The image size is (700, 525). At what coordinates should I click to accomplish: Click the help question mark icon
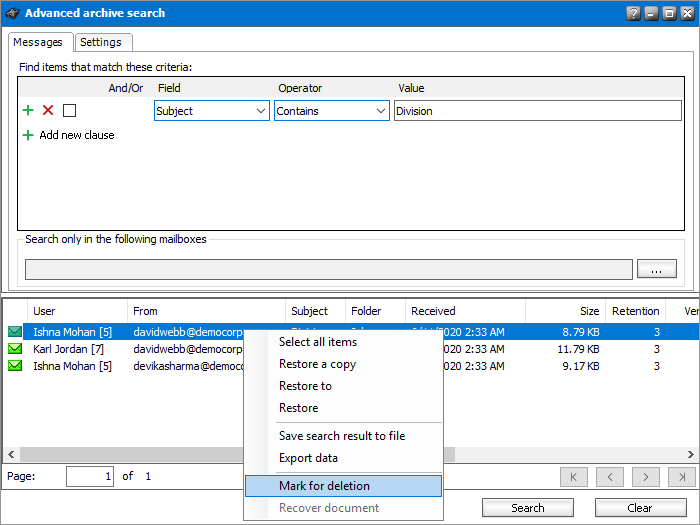tap(633, 14)
